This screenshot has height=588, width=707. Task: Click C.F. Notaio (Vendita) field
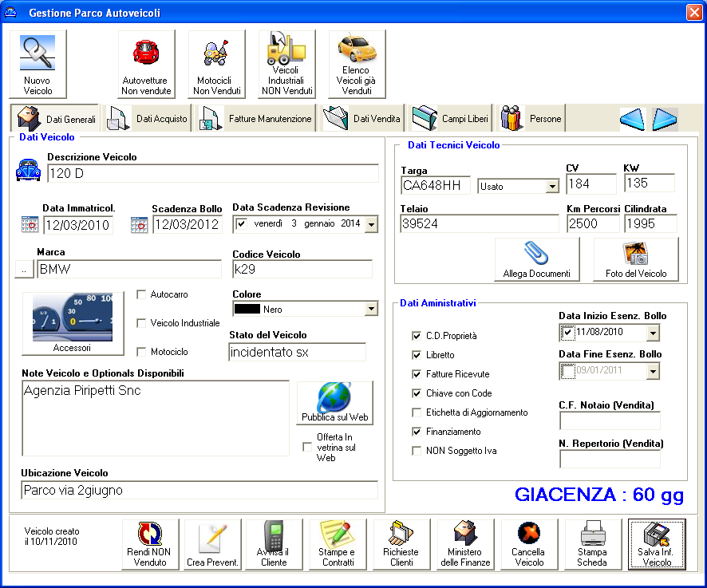[x=610, y=420]
